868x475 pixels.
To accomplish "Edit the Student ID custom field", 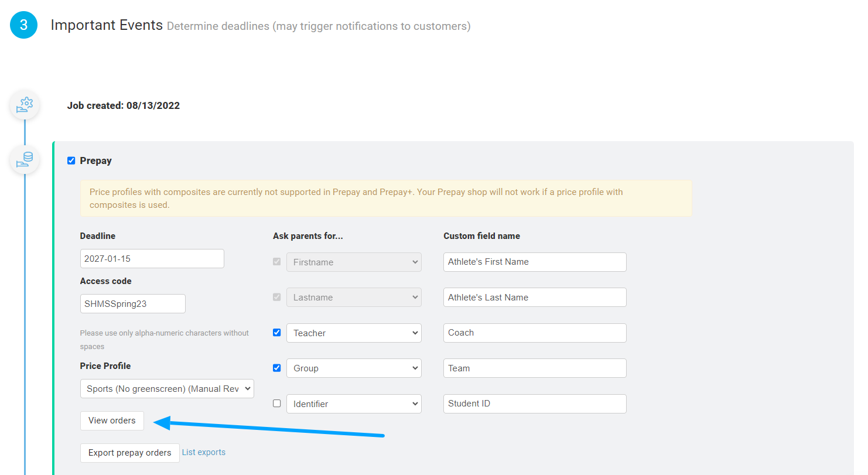I will 535,404.
